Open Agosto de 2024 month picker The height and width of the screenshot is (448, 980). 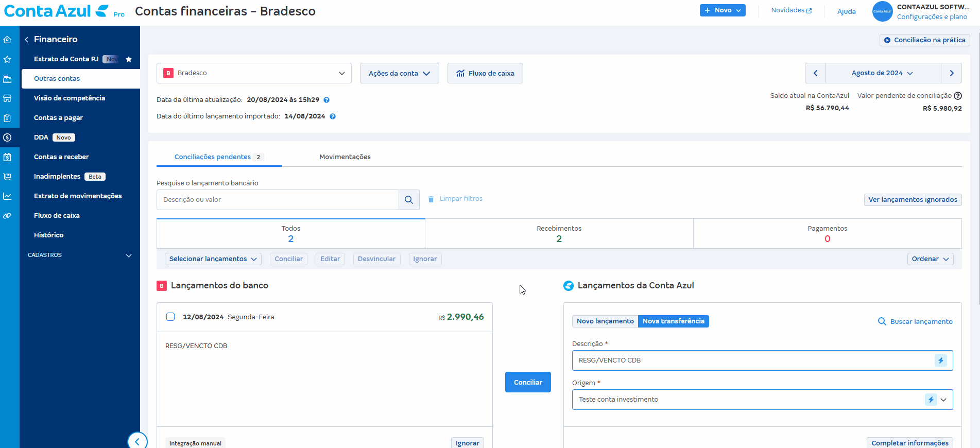(883, 73)
